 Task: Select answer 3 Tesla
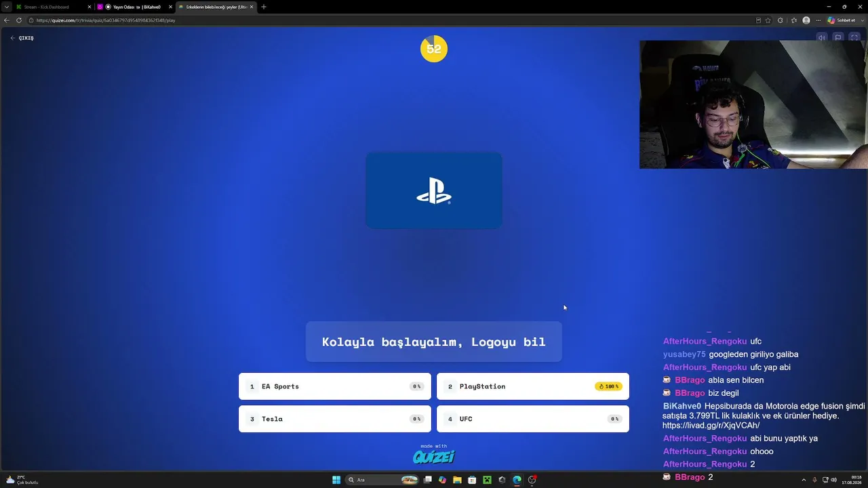tap(335, 419)
